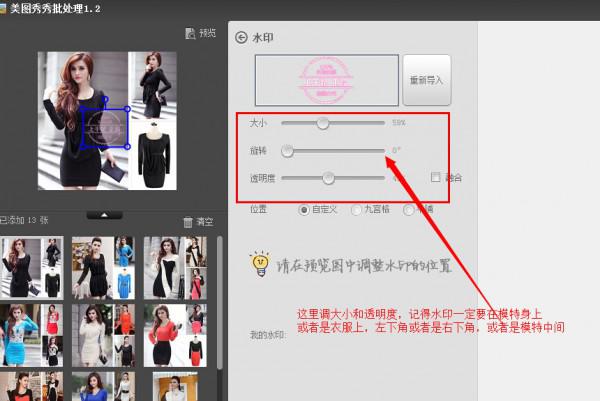Viewport: 600px width, 401px height.
Task: Select the 自定义 position radio button
Action: tap(304, 210)
